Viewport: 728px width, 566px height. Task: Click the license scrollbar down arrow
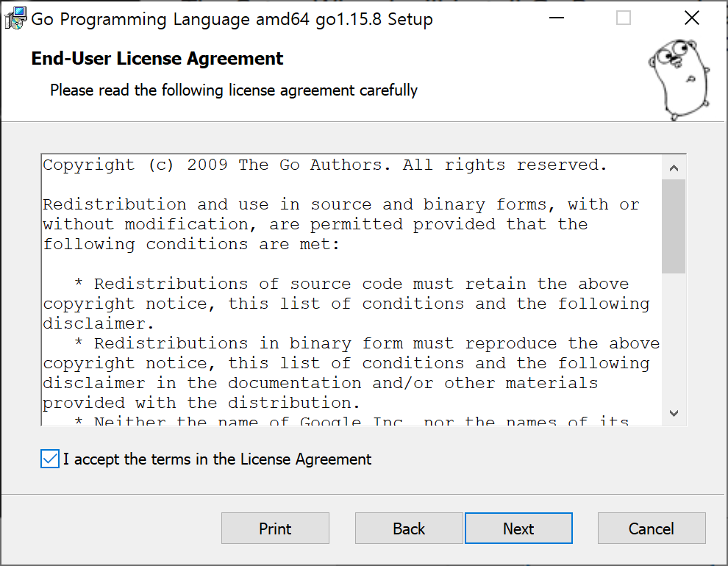pyautogui.click(x=674, y=413)
